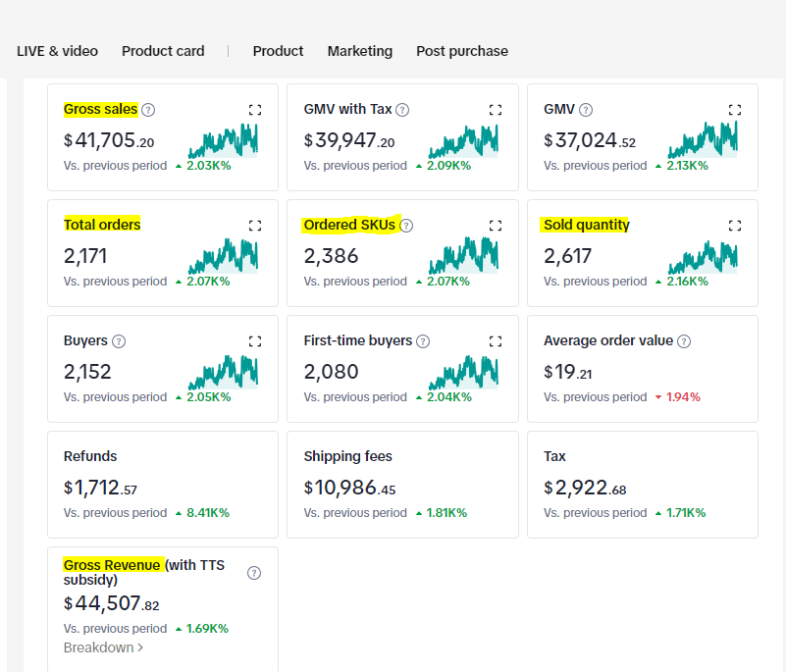Switch to the LIVE & video tab
Image resolution: width=786 pixels, height=672 pixels.
click(x=57, y=51)
